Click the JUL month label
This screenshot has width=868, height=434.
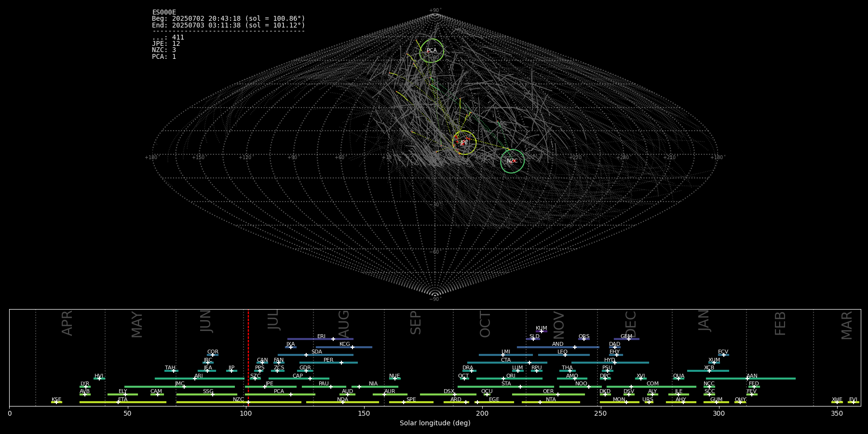pos(273,320)
